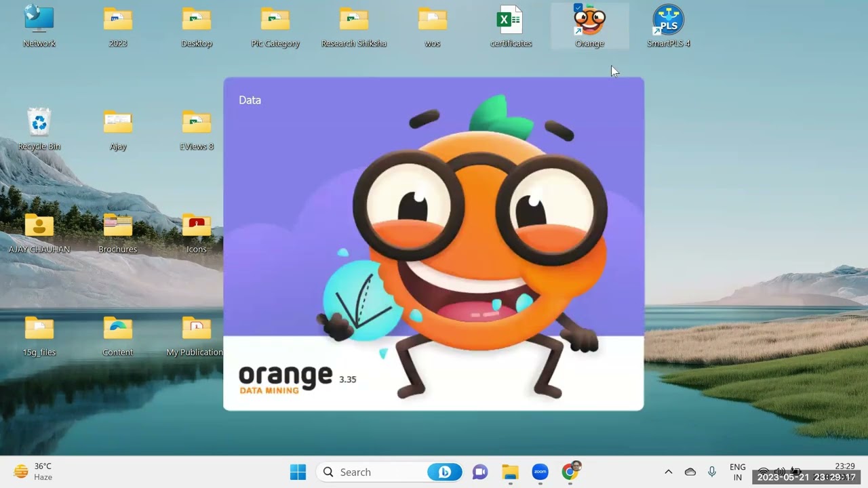Open the Pic Category folder
This screenshot has height=488, width=868.
[275, 26]
